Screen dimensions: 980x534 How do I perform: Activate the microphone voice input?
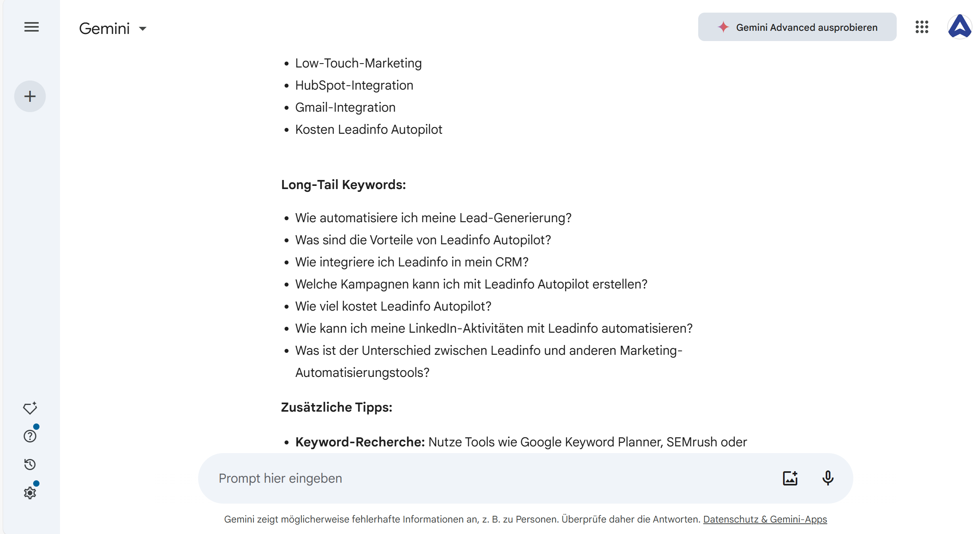pyautogui.click(x=828, y=478)
